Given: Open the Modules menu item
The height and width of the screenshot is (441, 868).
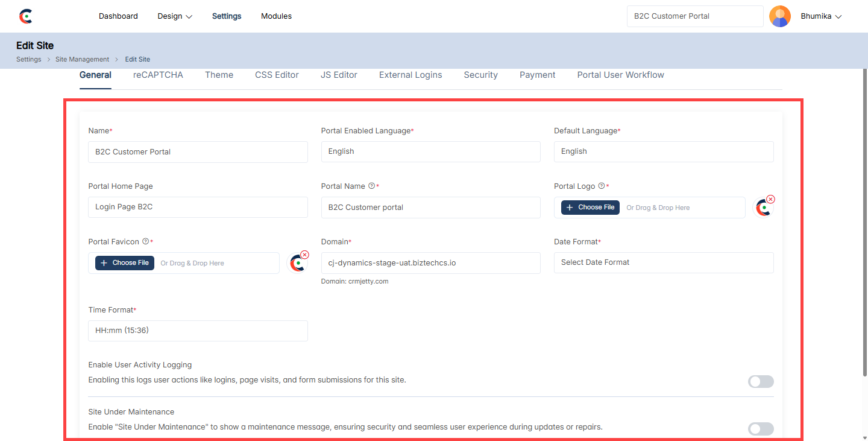Looking at the screenshot, I should pos(276,16).
